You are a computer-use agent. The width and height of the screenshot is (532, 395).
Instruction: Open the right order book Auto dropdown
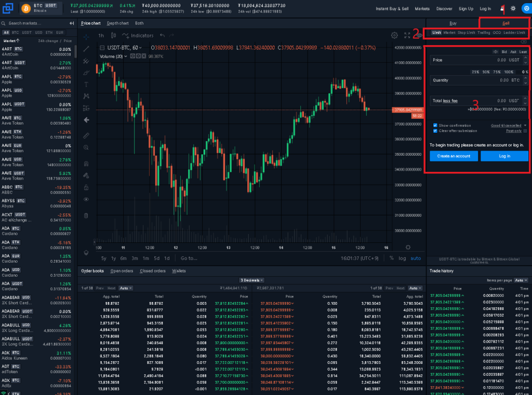point(415,288)
